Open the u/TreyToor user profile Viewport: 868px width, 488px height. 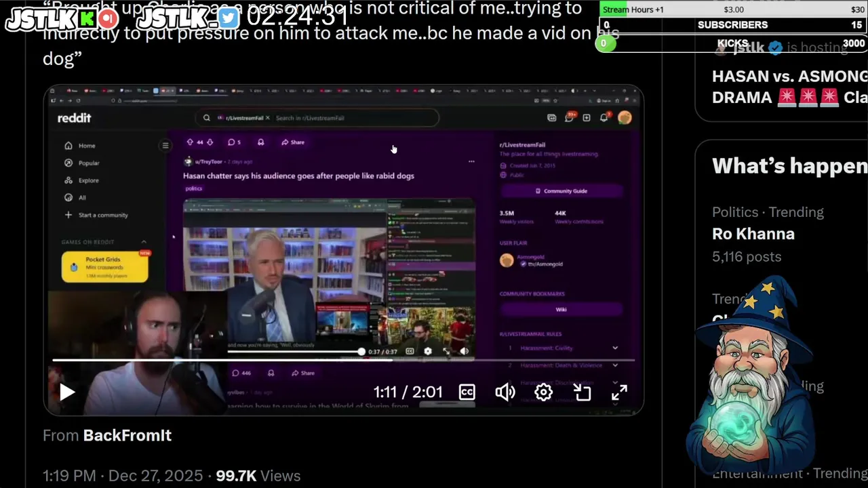208,162
